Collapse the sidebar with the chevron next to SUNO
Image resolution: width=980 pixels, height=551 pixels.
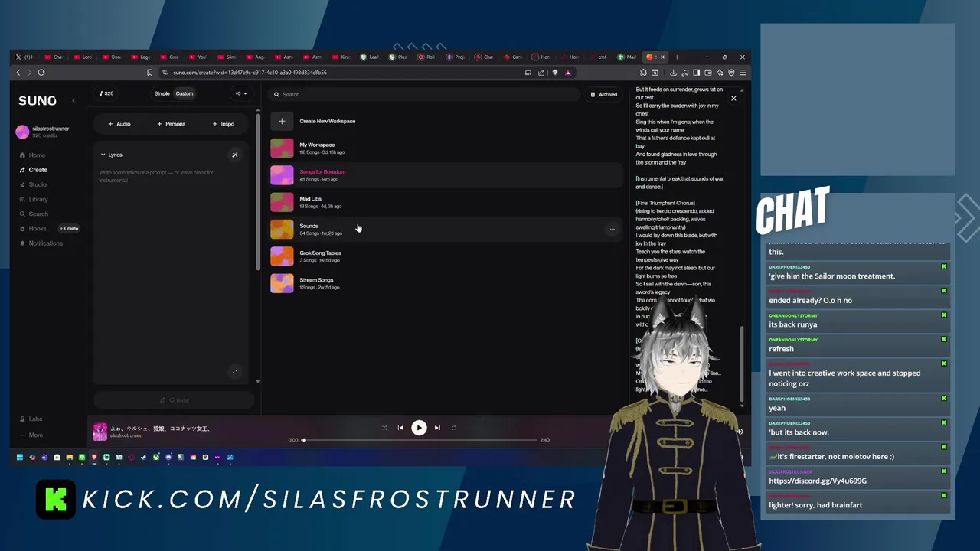(x=74, y=101)
